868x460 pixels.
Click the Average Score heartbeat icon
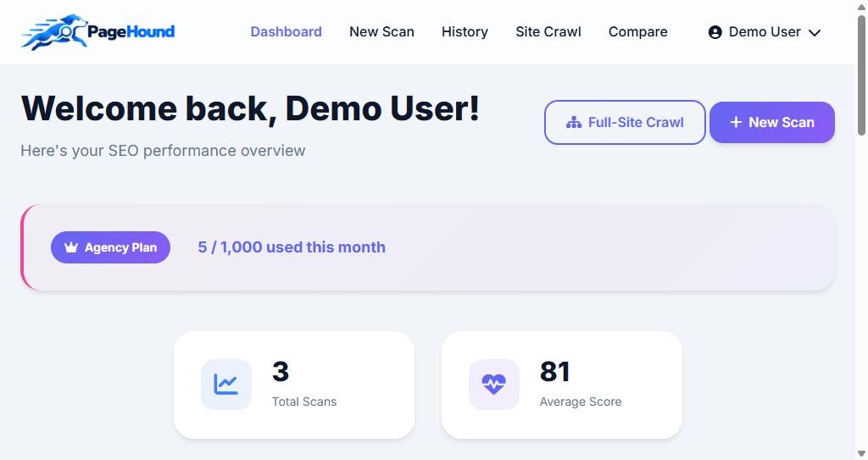494,384
